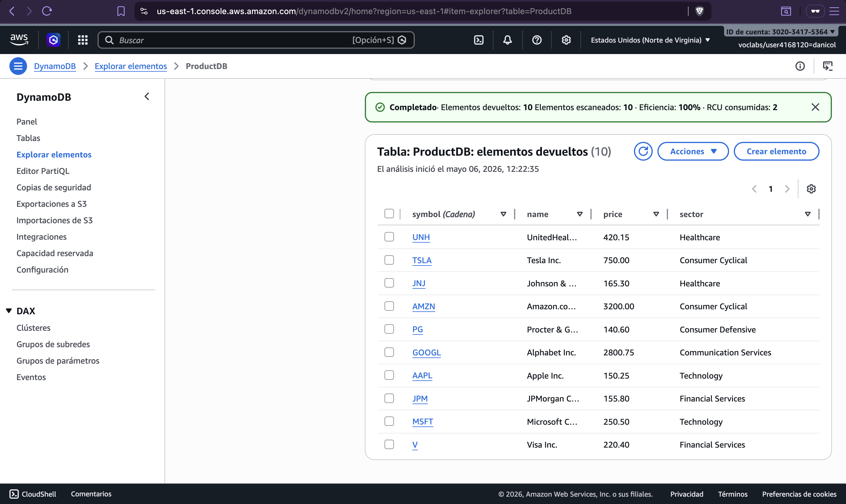Screen dimensions: 846x504
Task: Refresh the ProductDB returned items
Action: click(643, 152)
